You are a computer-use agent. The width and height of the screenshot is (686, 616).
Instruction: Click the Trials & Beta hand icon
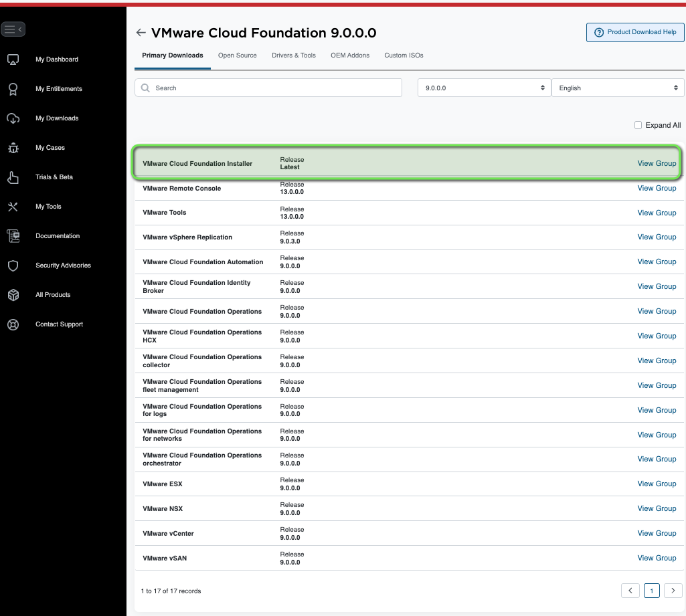tap(13, 177)
